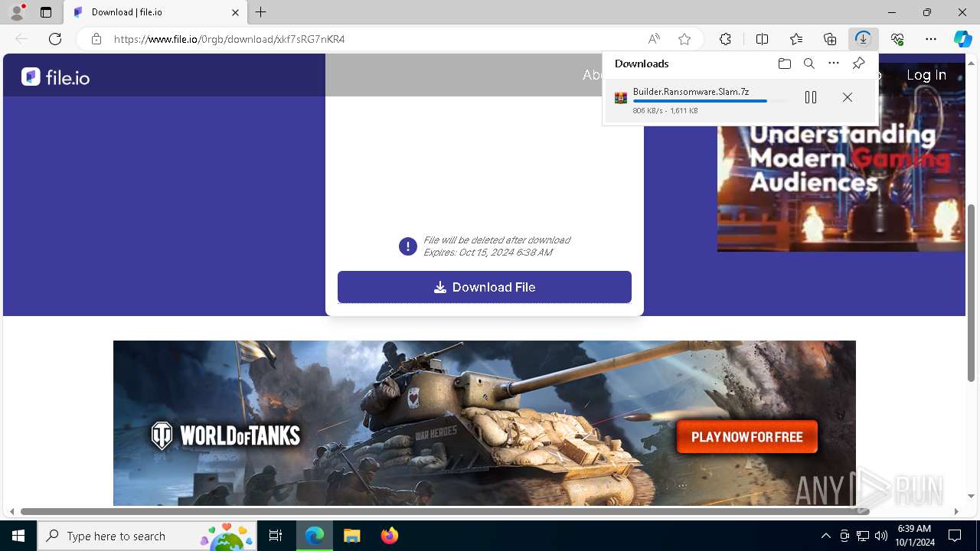Click PLAY NOW FOR FREE button
Viewport: 980px width, 551px height.
tap(747, 437)
